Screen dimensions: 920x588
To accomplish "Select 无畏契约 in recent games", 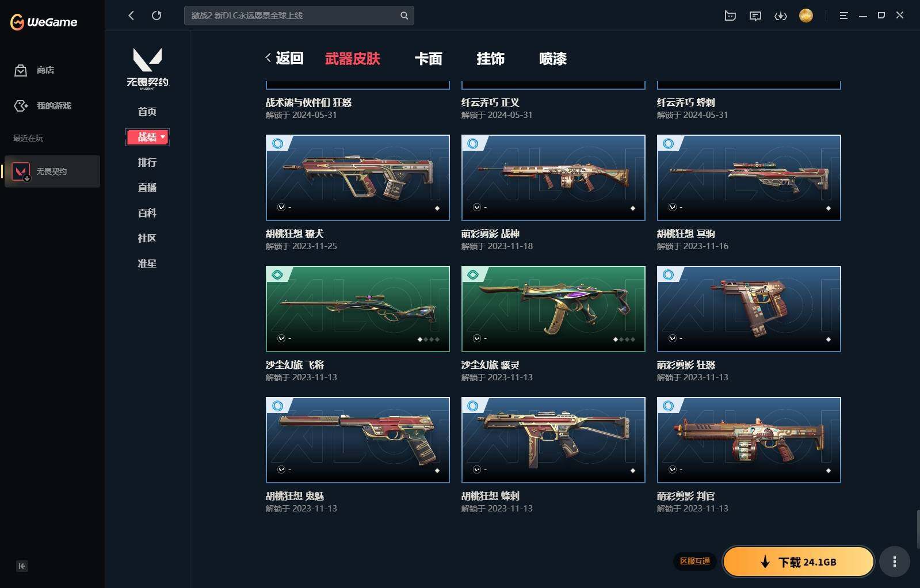I will coord(52,171).
